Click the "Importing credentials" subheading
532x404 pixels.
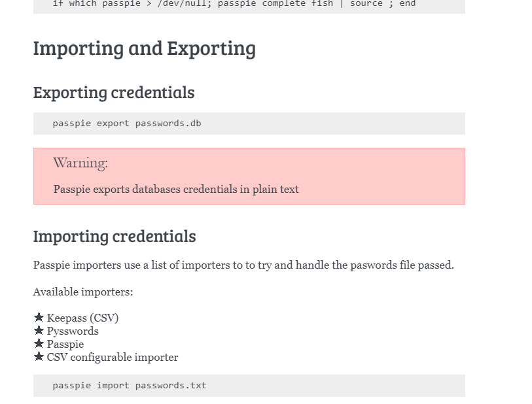point(115,237)
